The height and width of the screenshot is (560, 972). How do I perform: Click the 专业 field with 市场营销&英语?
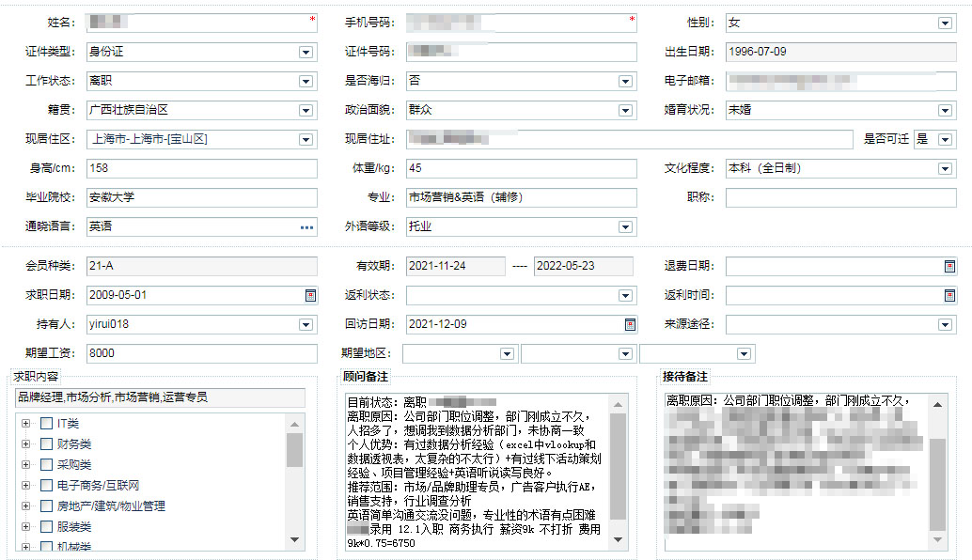(522, 197)
